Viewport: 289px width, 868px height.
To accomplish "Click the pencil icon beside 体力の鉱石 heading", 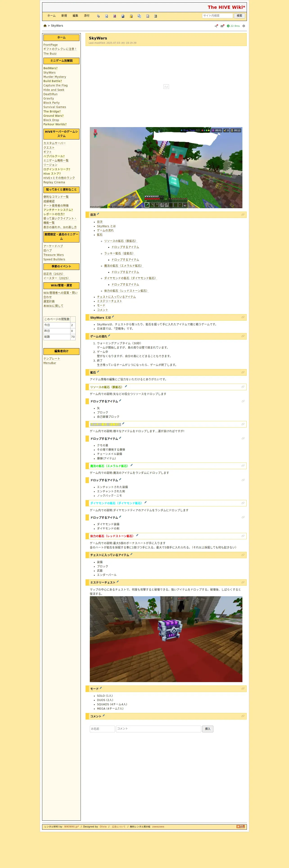I will click(137, 535).
